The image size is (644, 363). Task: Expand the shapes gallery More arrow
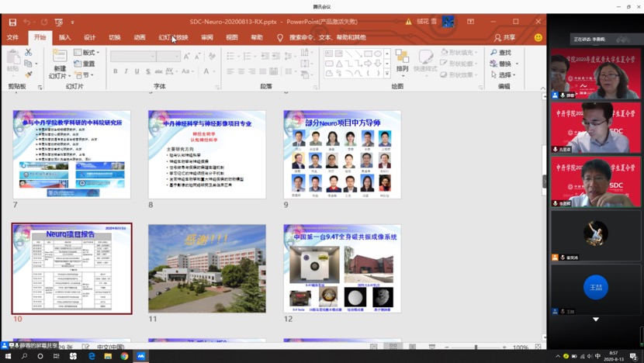(387, 74)
